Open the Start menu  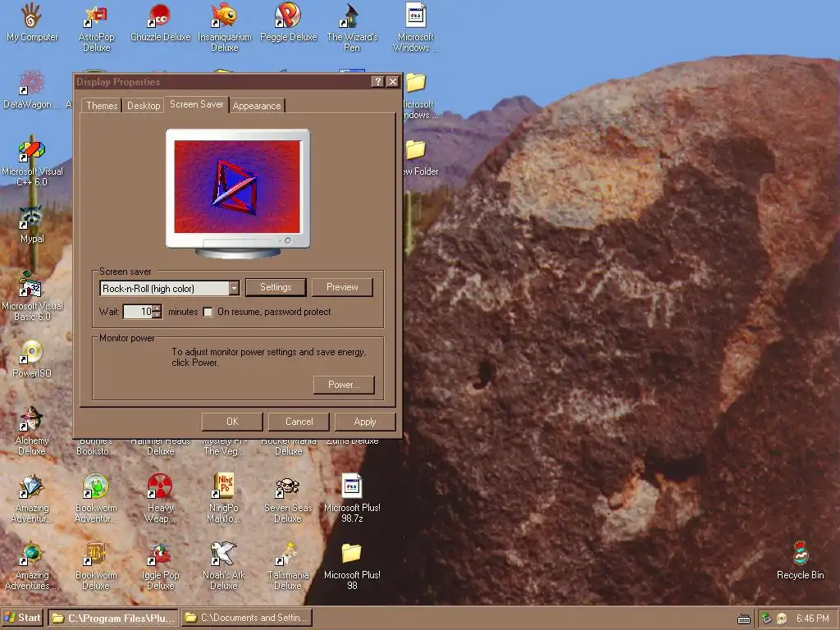click(x=22, y=618)
